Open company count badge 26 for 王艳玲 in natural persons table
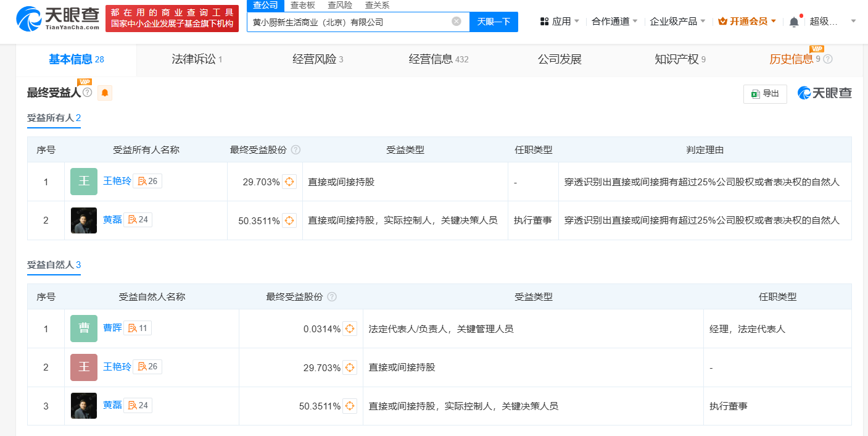Viewport: 868px width, 436px height. (147, 366)
